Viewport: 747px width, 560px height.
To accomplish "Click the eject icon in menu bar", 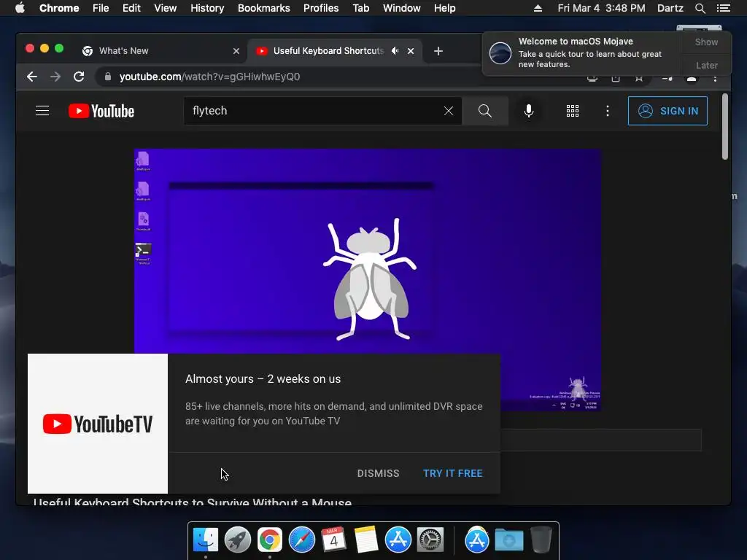I will coord(538,8).
